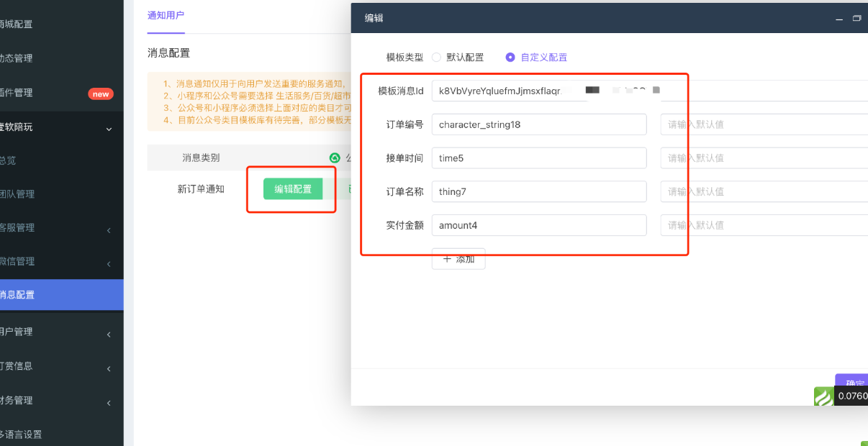Click default value field for 订单名称
This screenshot has height=446, width=868.
tap(764, 191)
